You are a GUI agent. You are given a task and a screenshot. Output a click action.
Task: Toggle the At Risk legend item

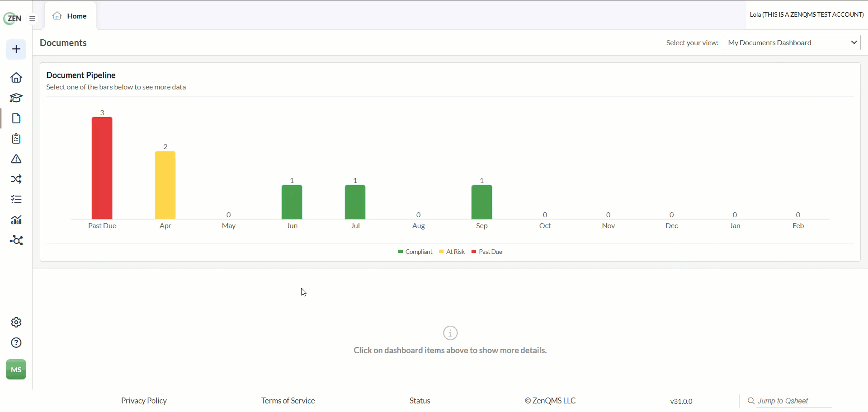452,252
